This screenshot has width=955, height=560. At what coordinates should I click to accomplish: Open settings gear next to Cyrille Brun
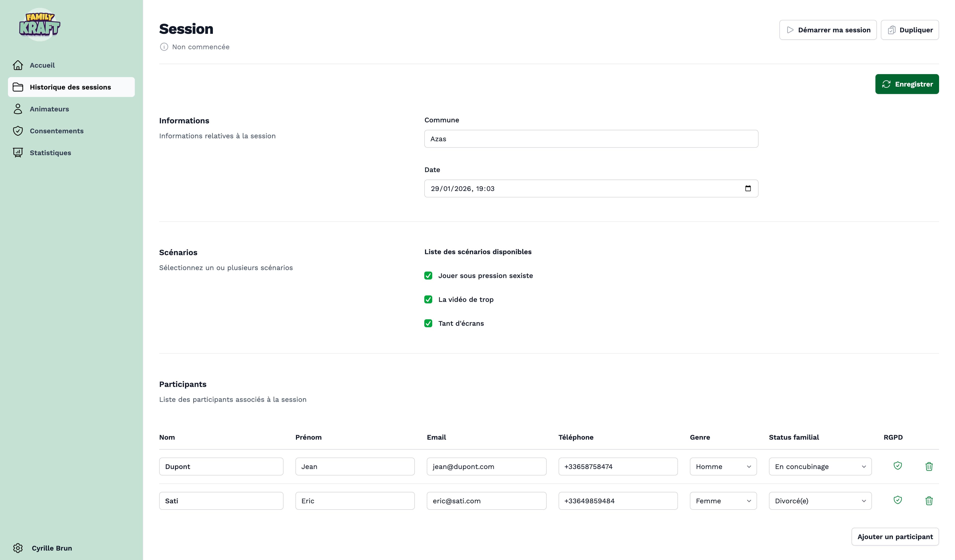tap(18, 548)
